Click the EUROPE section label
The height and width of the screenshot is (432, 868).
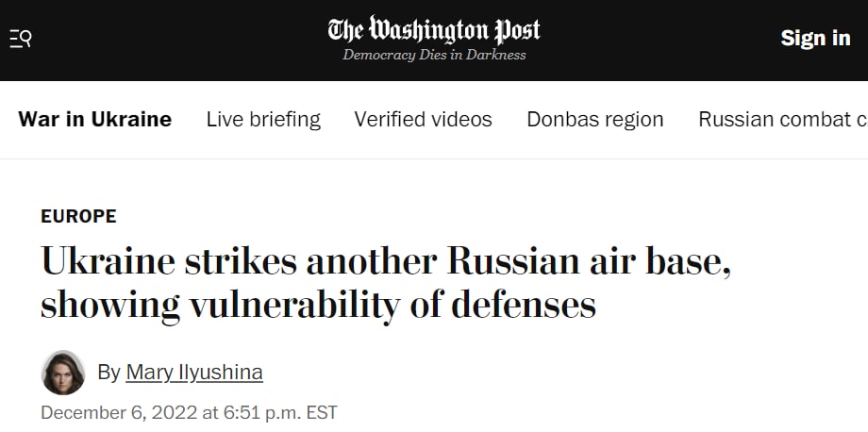tap(78, 216)
